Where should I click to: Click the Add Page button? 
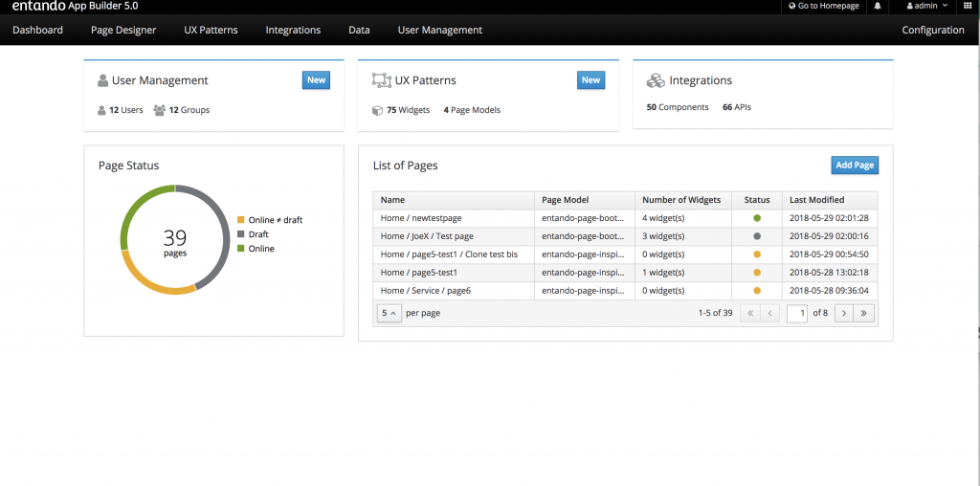pos(855,165)
